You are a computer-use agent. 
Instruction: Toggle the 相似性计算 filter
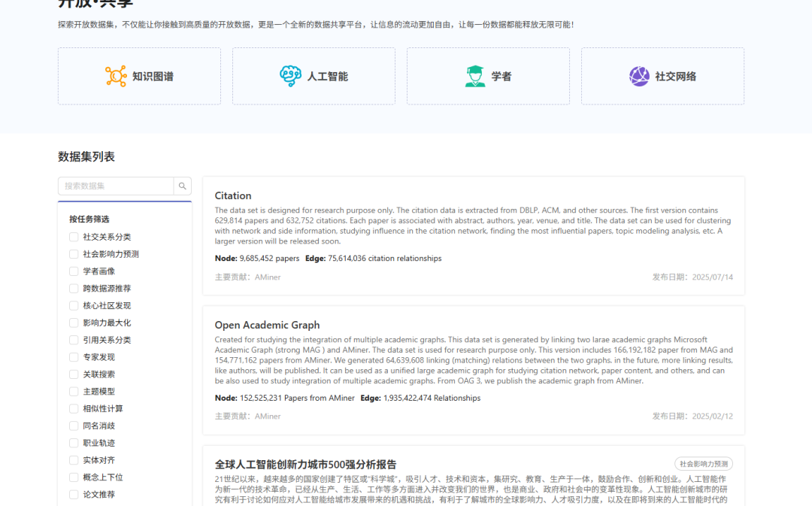[x=74, y=408]
